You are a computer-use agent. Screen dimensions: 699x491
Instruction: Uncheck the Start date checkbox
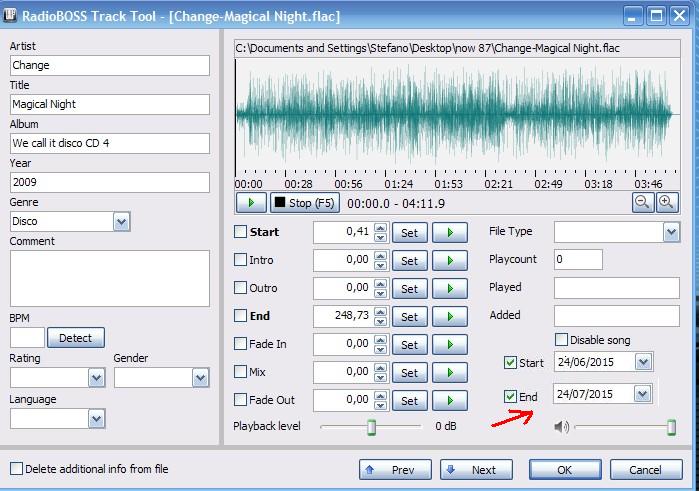[510, 363]
